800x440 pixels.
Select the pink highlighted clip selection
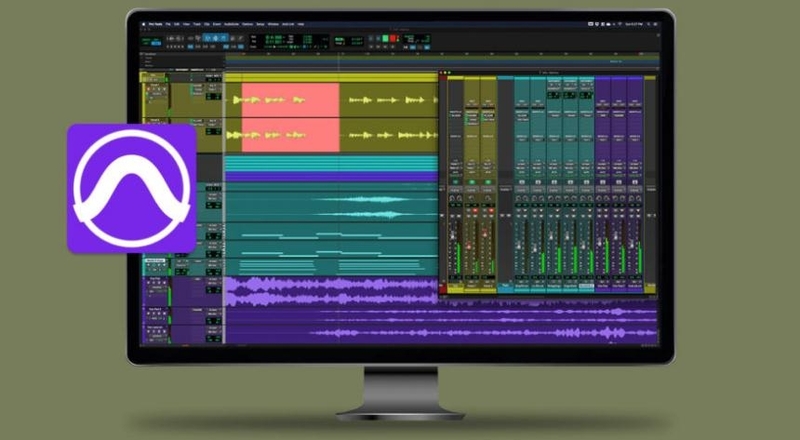click(290, 117)
